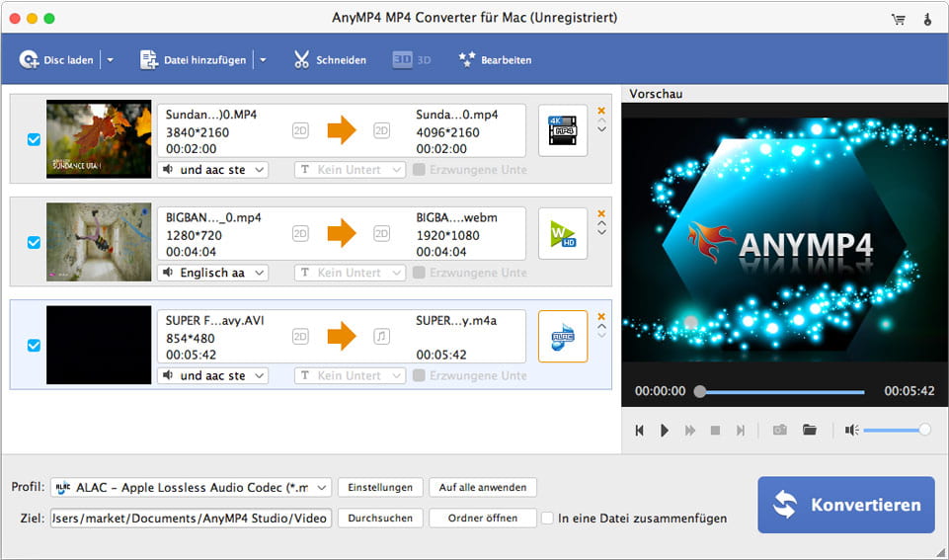
Task: Click the registration key icon in title bar
Action: [927, 20]
